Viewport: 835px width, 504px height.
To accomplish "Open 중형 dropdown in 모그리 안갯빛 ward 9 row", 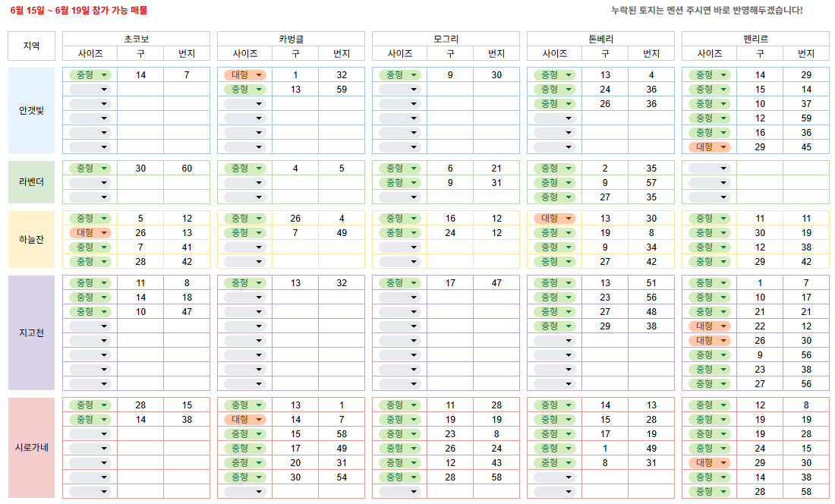I will (x=400, y=75).
